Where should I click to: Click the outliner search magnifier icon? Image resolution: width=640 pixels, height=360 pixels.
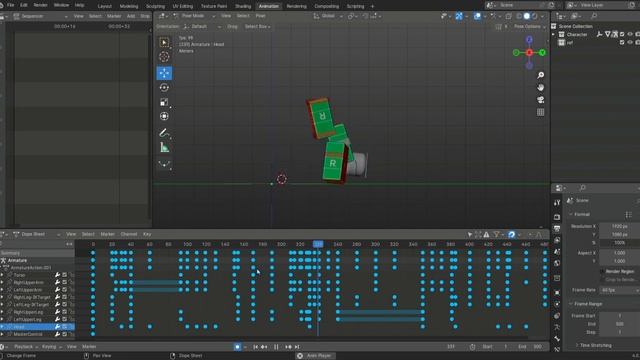[594, 16]
